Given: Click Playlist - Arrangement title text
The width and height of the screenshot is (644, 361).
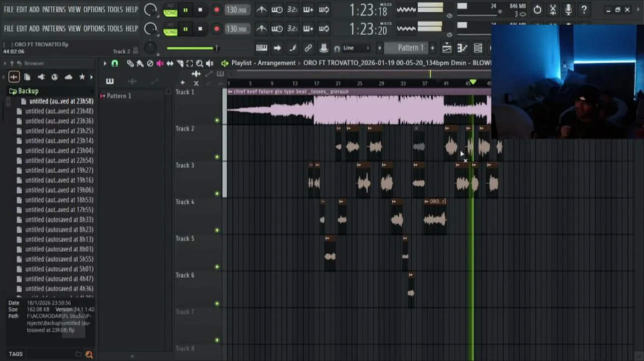Looking at the screenshot, I should [x=263, y=63].
